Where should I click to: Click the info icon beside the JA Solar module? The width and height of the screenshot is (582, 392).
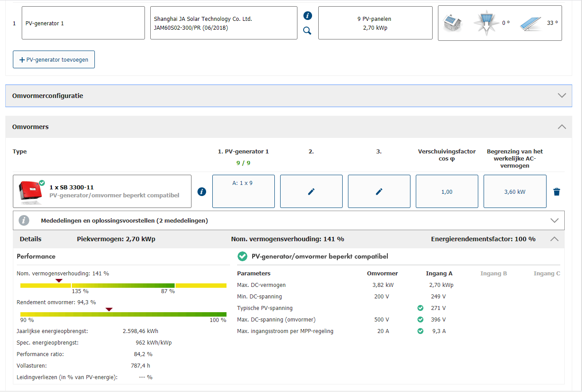(308, 16)
